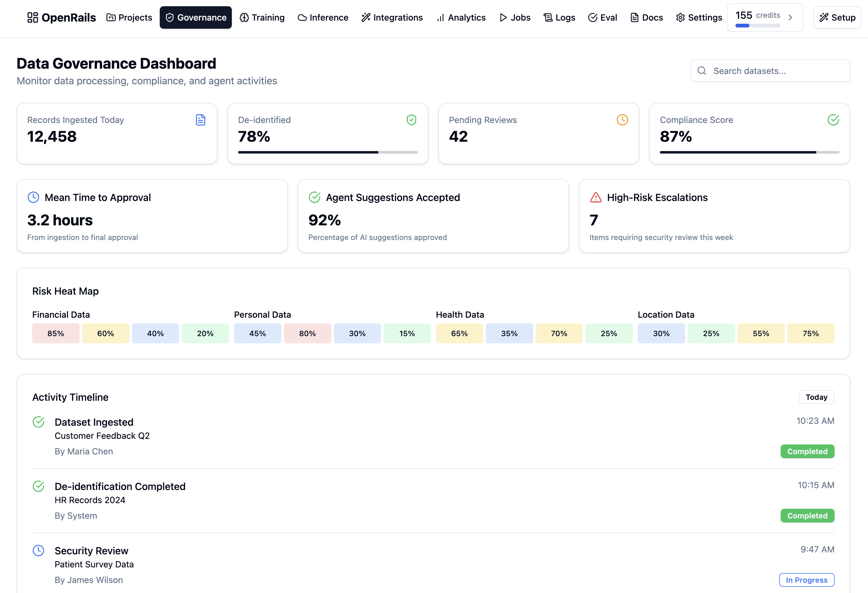Open Eval via its checkmark icon

click(592, 17)
